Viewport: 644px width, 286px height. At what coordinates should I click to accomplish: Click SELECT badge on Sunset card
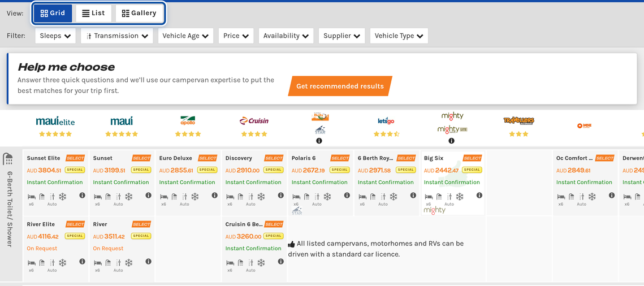(141, 158)
